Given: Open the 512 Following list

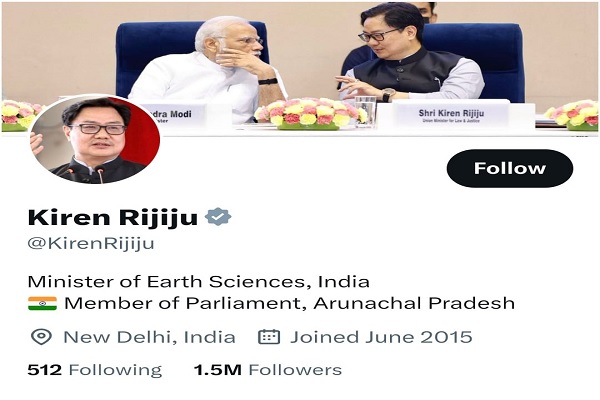Looking at the screenshot, I should [95, 370].
